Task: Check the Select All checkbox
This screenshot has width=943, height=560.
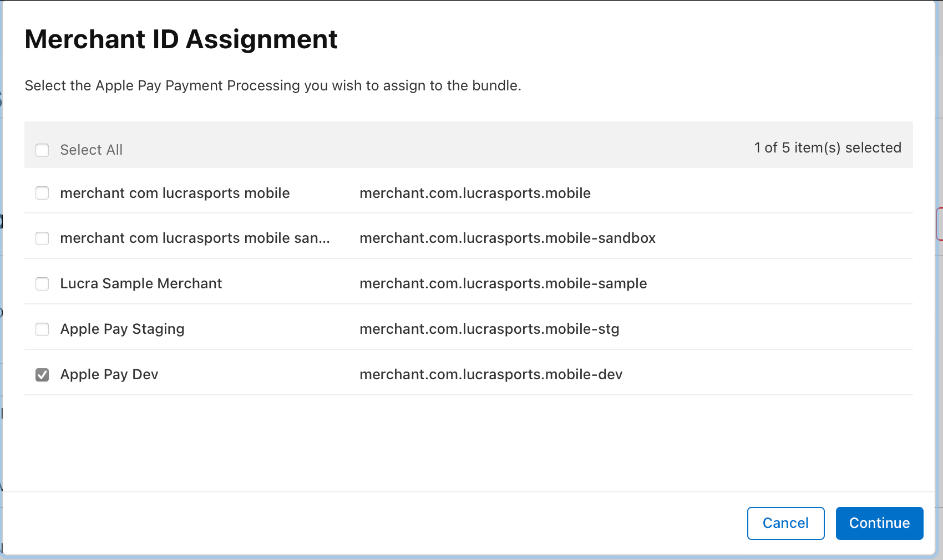Action: click(x=42, y=150)
